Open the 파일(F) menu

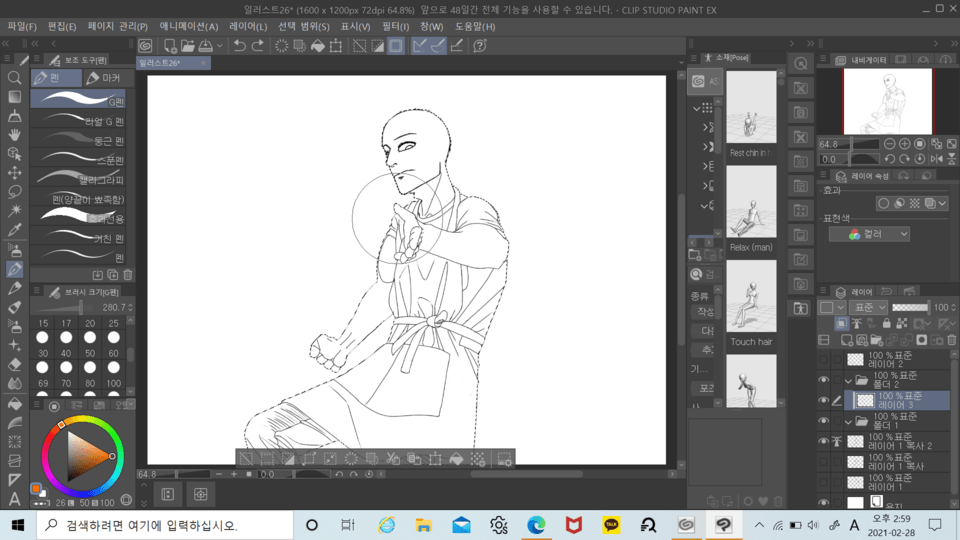coord(21,26)
